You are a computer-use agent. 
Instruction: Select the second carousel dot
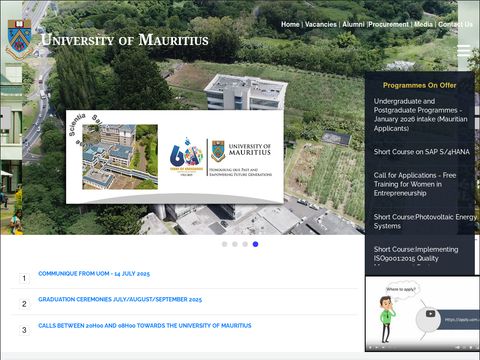pos(235,244)
